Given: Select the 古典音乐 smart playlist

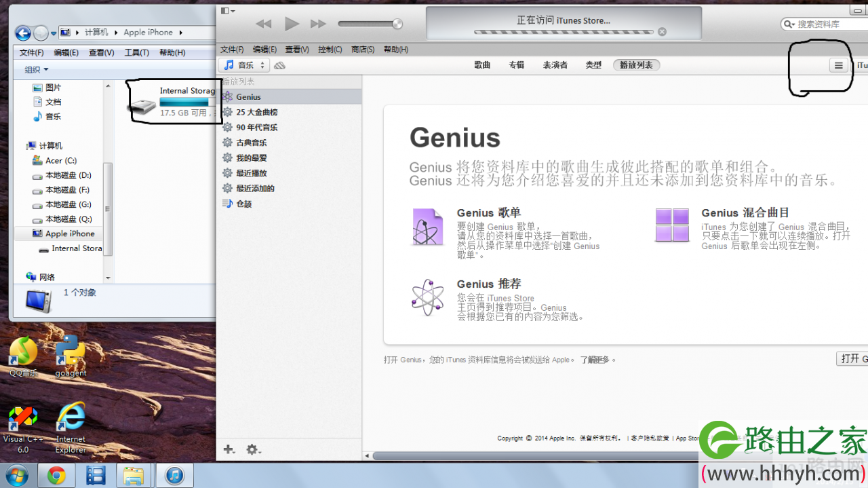Looking at the screenshot, I should pos(289,143).
